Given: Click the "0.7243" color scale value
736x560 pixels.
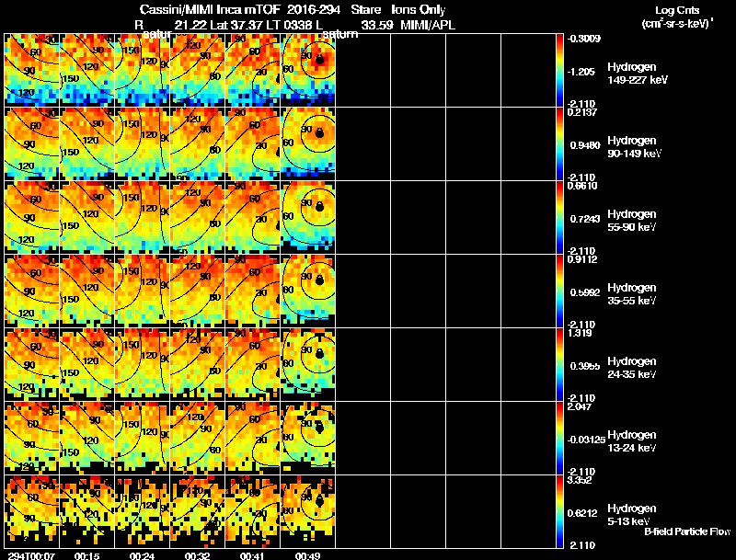Looking at the screenshot, I should pyautogui.click(x=585, y=219).
